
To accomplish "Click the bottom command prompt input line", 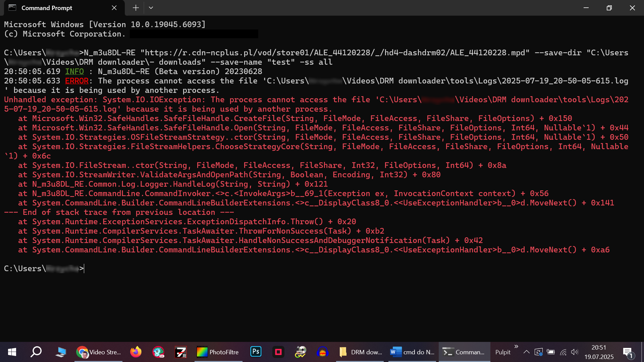I will 44,269.
